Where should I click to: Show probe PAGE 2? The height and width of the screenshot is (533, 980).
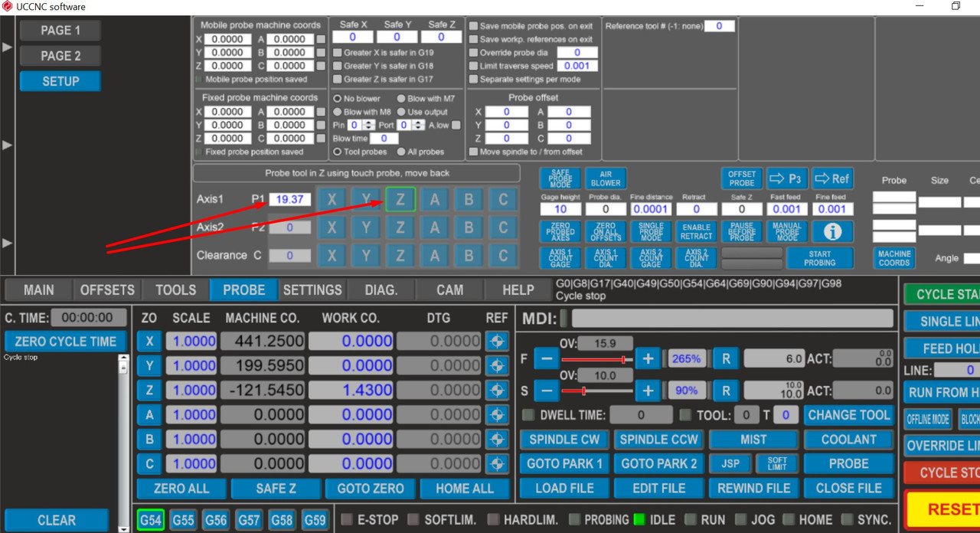(60, 56)
